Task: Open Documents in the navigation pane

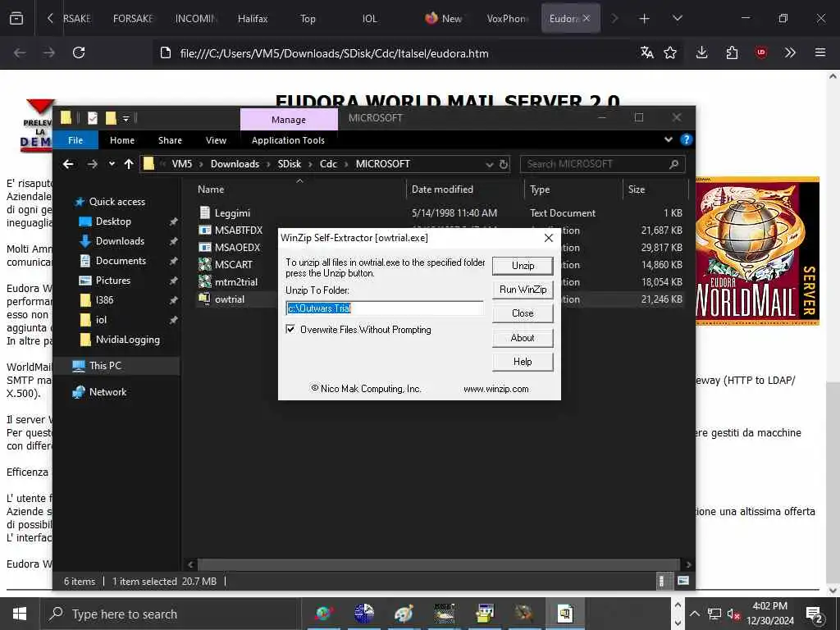Action: coord(121,261)
